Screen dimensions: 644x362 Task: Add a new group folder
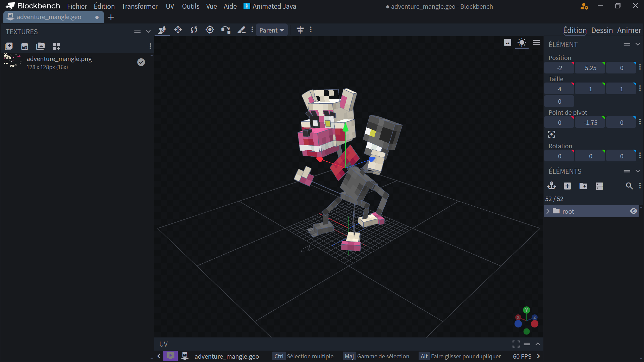[x=583, y=186]
